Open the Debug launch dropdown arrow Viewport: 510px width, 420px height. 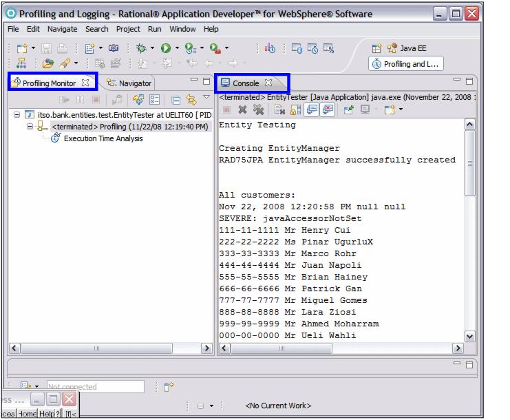pos(152,48)
